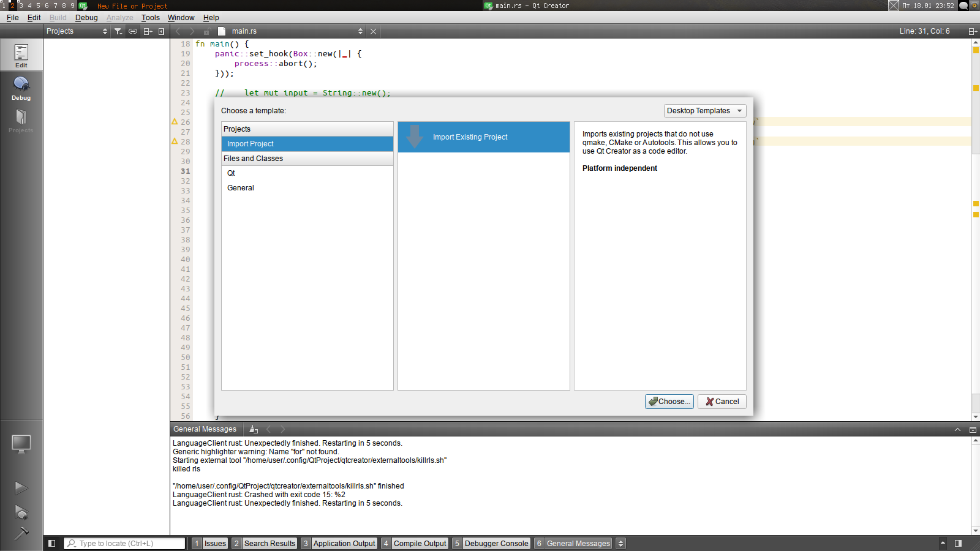Close the Projects side panel
This screenshot has width=980, height=551.
click(x=162, y=31)
